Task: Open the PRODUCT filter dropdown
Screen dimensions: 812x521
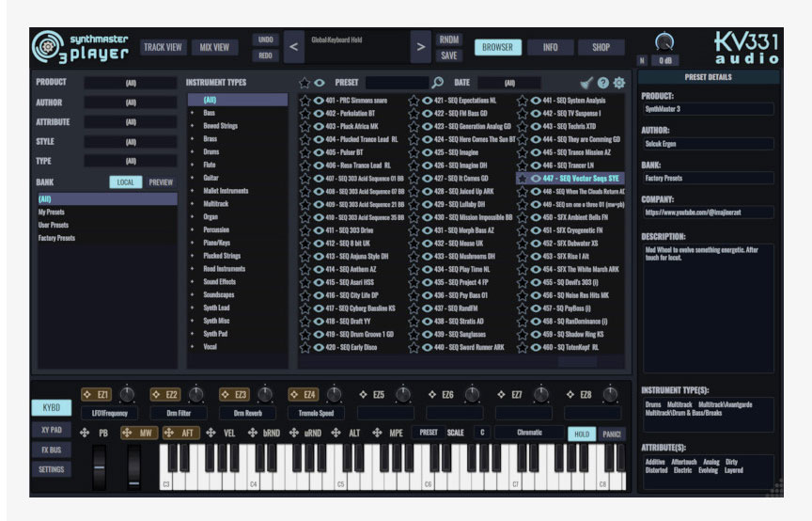Action: pyautogui.click(x=131, y=83)
